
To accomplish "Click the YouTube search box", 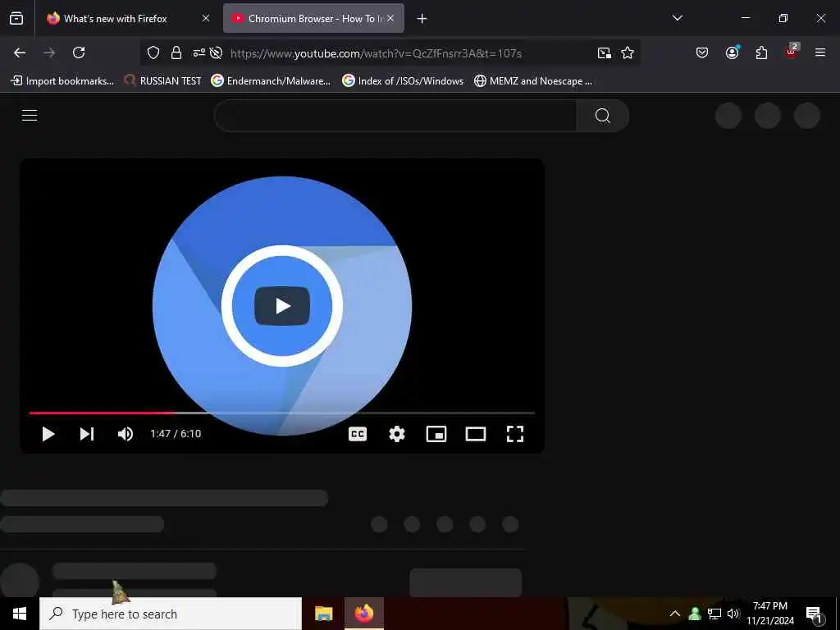I will (395, 116).
